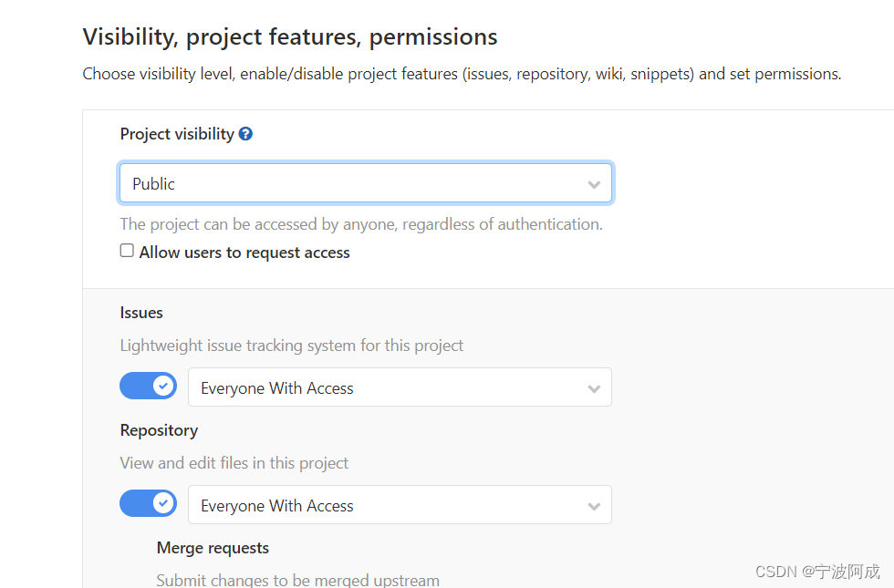Expand Repository Everyone With Access dropdown
Screen dimensions: 894x588
pos(400,505)
